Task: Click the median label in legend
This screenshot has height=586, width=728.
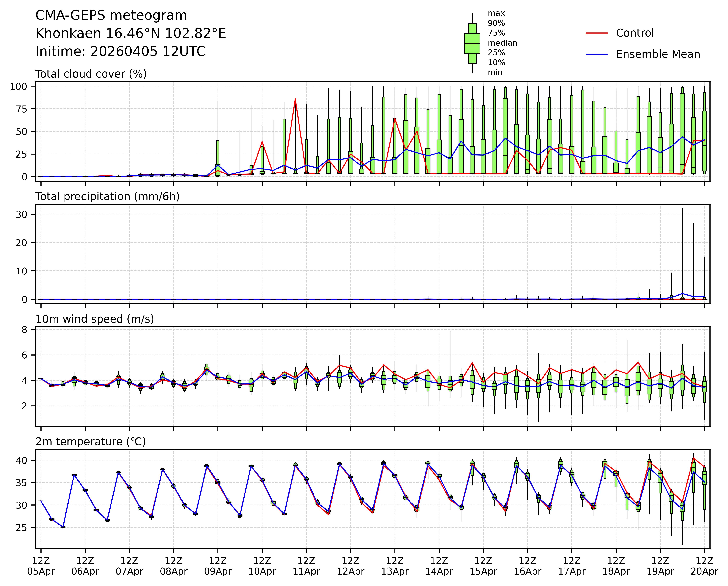Action: click(502, 43)
